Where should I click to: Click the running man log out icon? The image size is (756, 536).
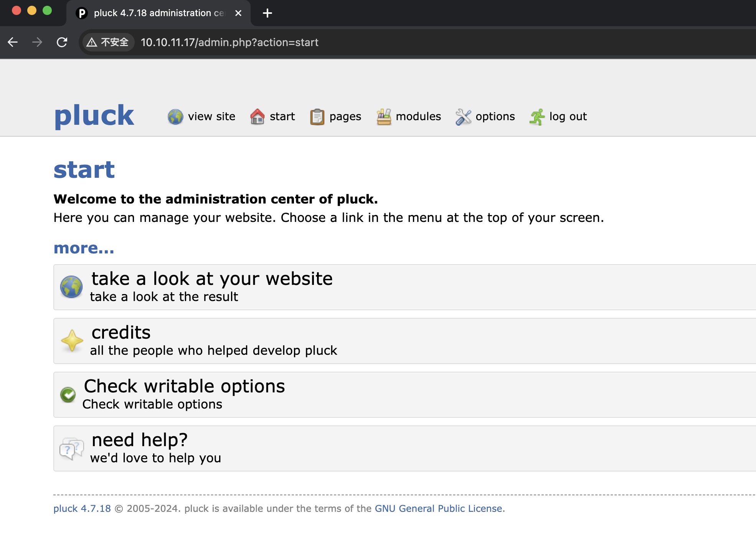pos(537,117)
